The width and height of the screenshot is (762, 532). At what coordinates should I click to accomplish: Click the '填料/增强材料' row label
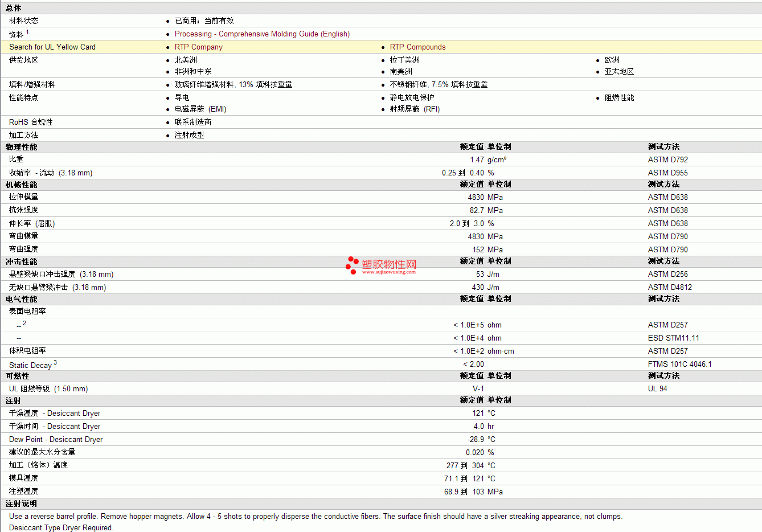coord(32,84)
